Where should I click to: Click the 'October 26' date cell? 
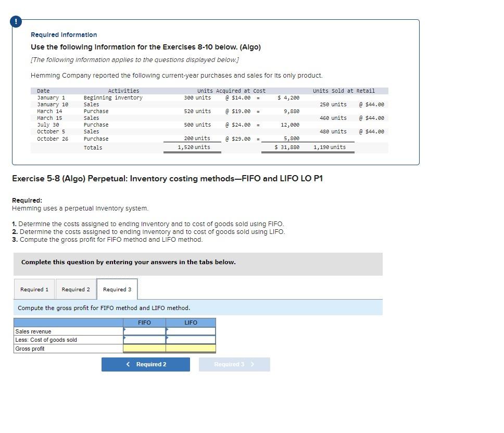click(x=53, y=139)
